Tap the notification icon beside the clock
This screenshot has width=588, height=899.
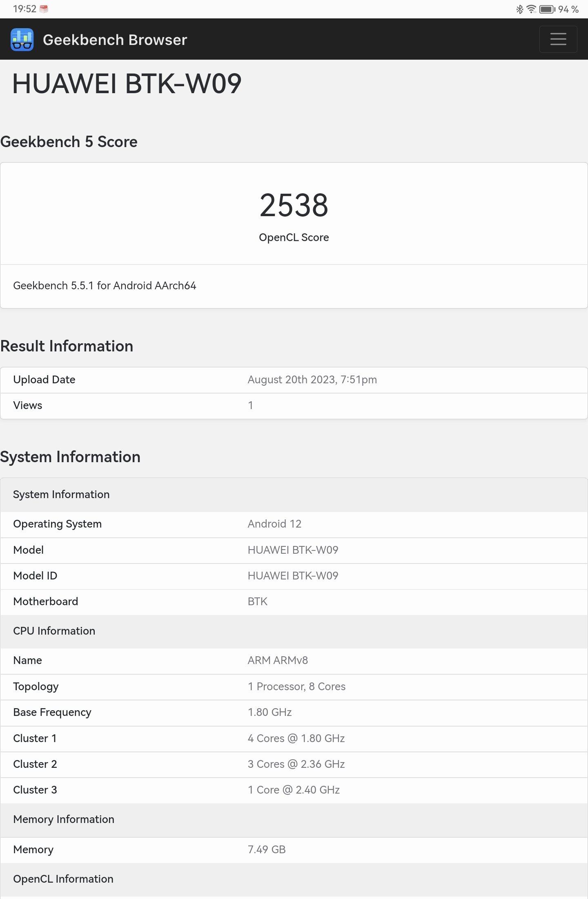44,9
